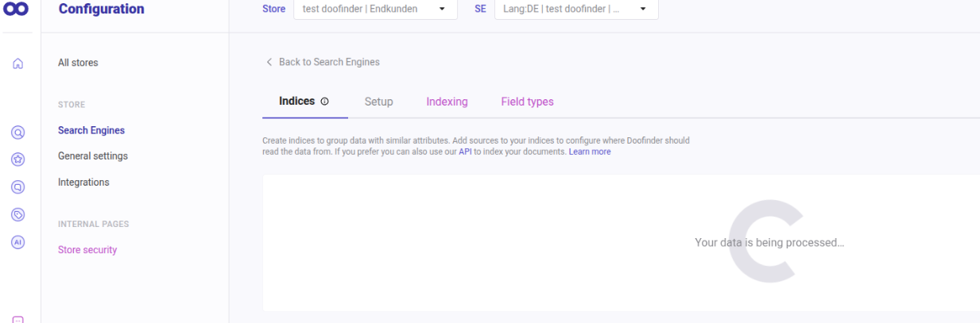Open the tag icon in sidebar

tap(17, 214)
